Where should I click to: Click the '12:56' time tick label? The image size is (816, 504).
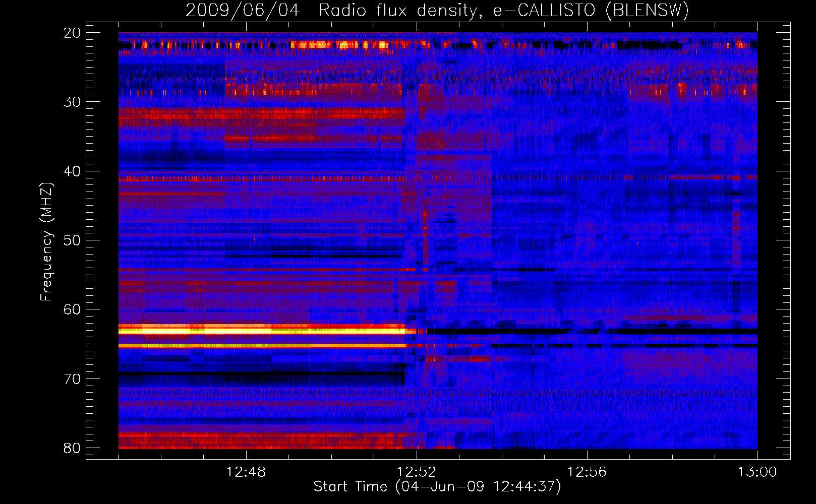tap(587, 472)
